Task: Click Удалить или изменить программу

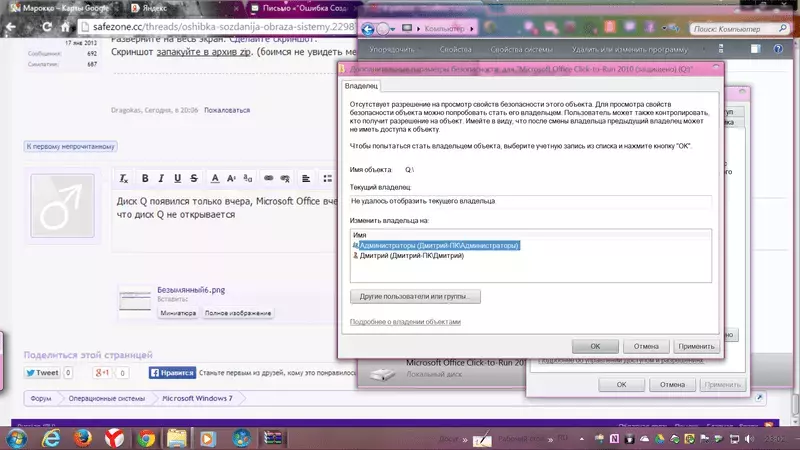Action: tap(630, 49)
